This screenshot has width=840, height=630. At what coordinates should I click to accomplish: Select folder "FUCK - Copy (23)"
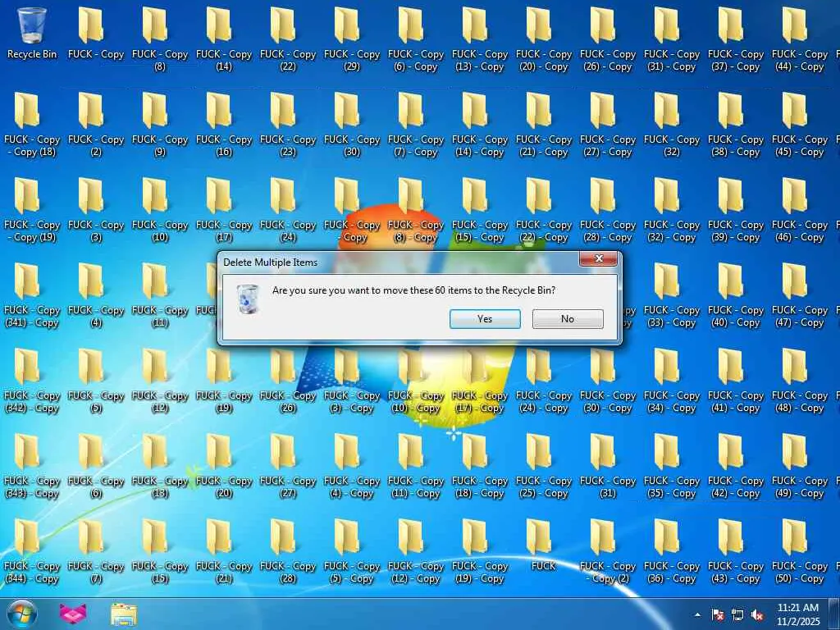(x=288, y=125)
